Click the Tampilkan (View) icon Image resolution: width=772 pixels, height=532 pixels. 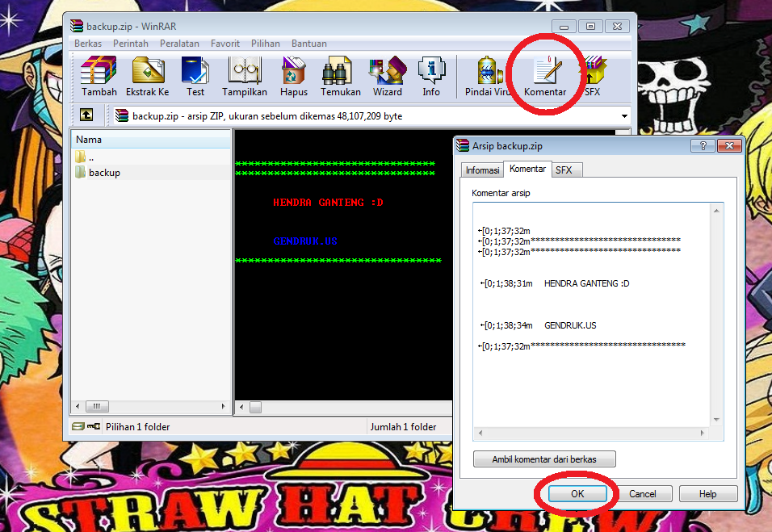tap(245, 76)
